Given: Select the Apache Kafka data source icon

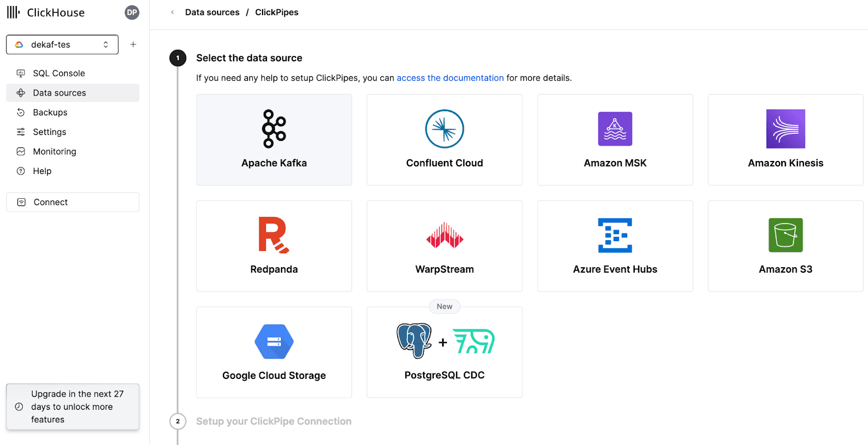Looking at the screenshot, I should point(274,129).
